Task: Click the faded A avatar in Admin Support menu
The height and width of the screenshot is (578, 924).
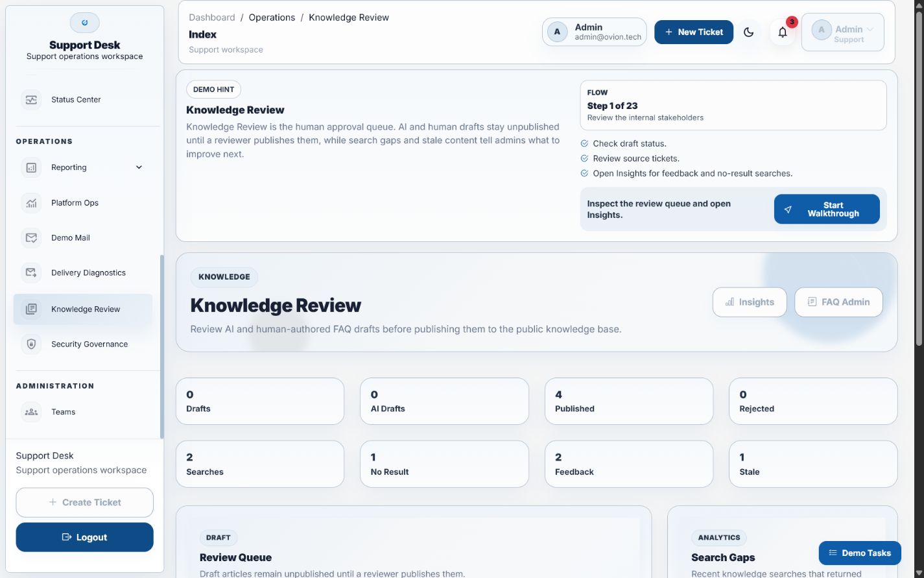Action: tap(822, 30)
